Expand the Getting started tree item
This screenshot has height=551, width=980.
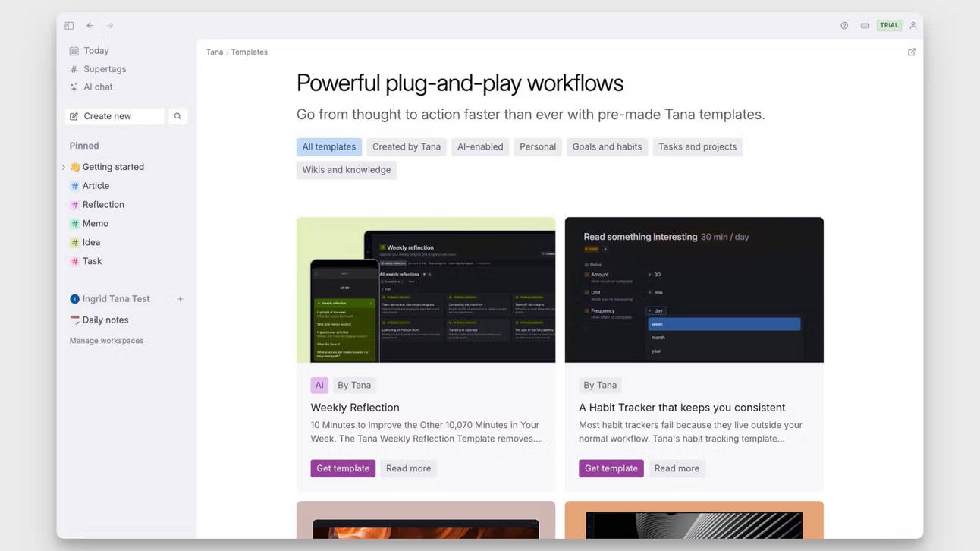63,167
